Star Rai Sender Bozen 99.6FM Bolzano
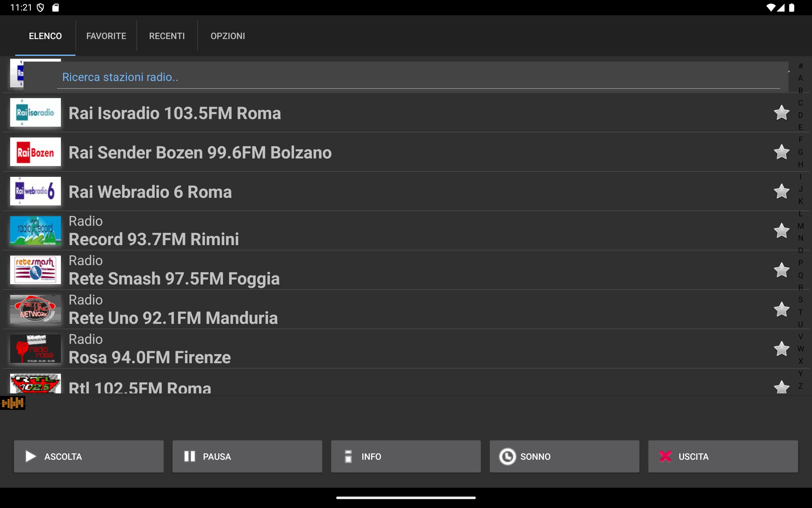Screen dimensions: 812x508 782,152
